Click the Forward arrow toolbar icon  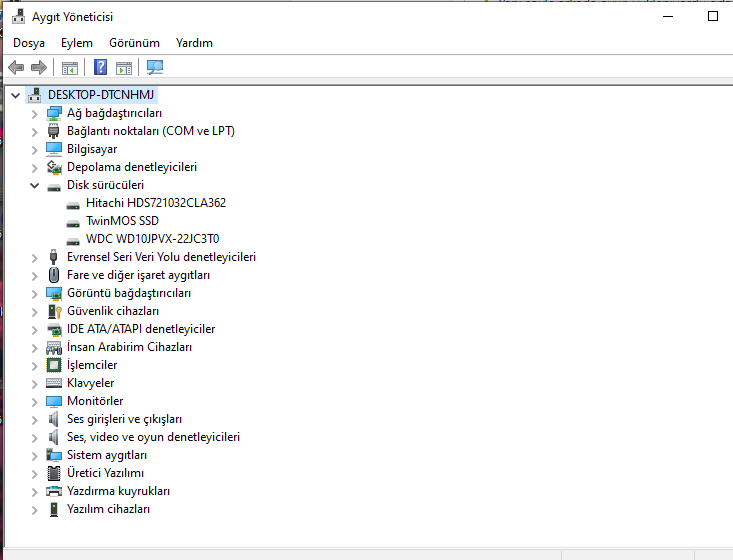[x=39, y=67]
